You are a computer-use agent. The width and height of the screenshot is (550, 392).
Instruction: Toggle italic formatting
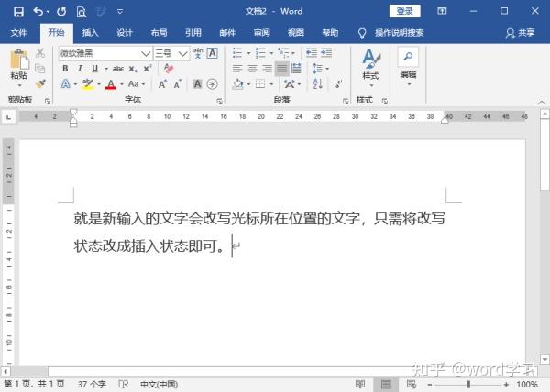click(x=80, y=69)
